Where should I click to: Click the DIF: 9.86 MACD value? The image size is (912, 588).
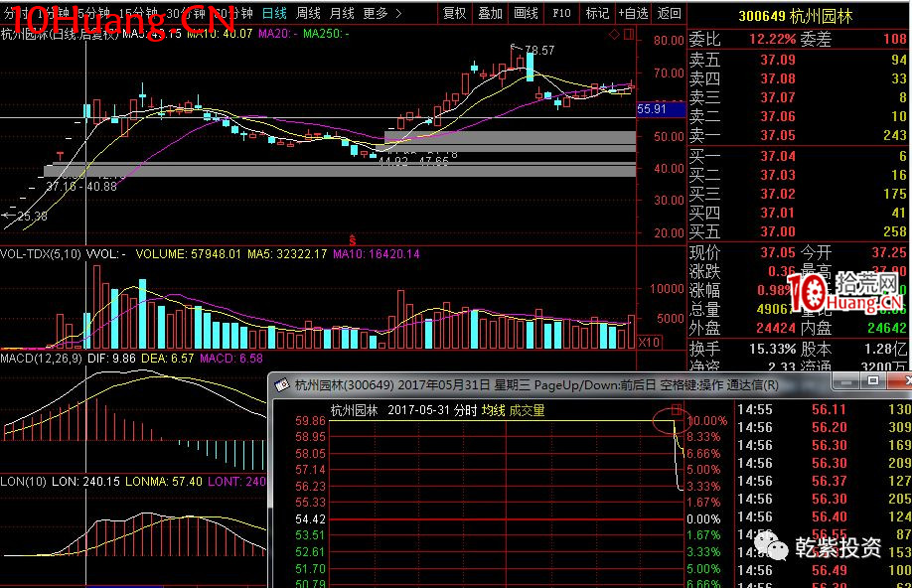(111, 359)
